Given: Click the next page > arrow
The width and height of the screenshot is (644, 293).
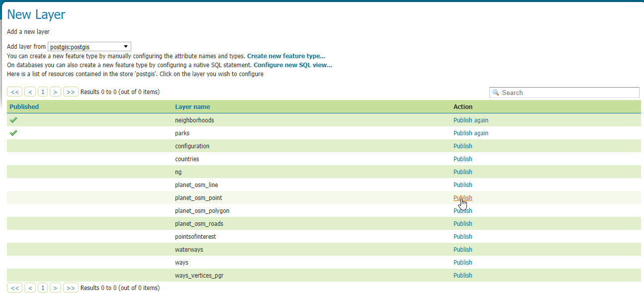Looking at the screenshot, I should pyautogui.click(x=55, y=92).
